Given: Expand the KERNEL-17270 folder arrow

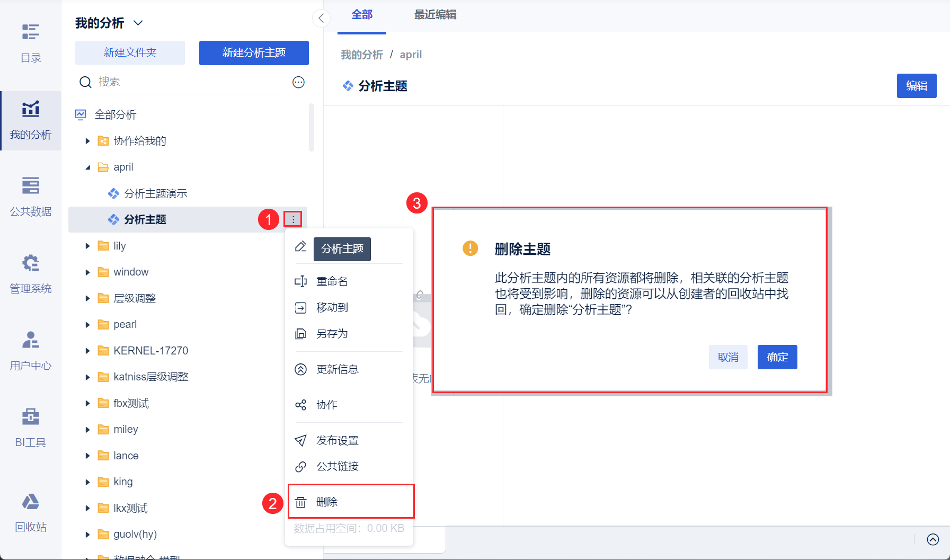Looking at the screenshot, I should [x=88, y=351].
